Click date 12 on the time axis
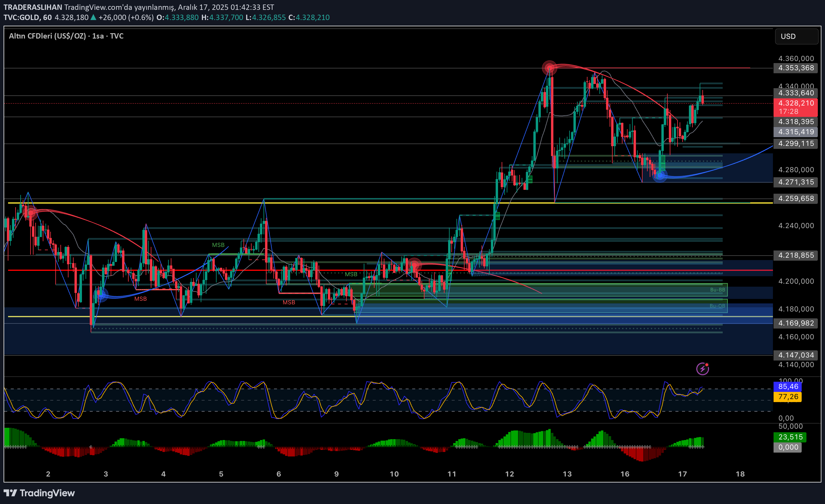This screenshot has height=504, width=825. pyautogui.click(x=509, y=474)
